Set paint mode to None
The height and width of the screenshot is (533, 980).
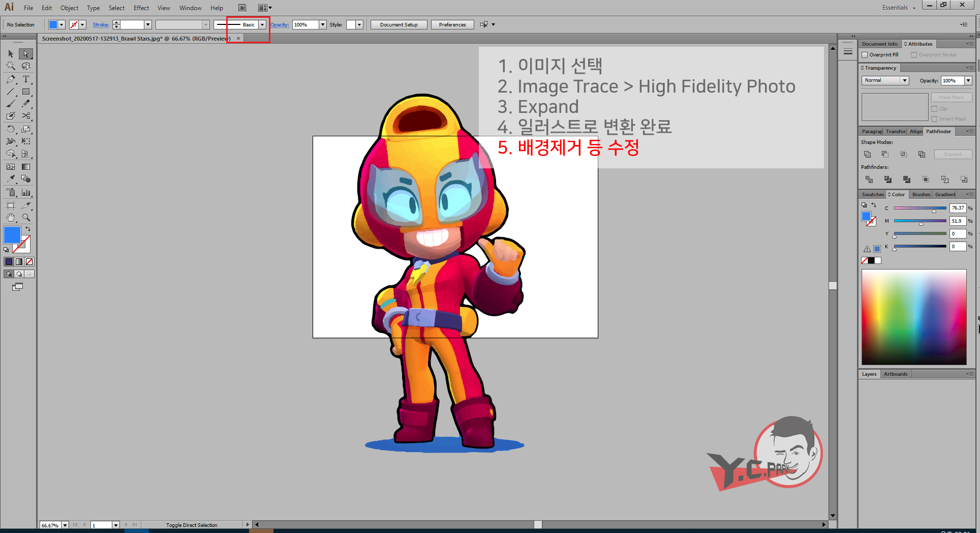pyautogui.click(x=29, y=261)
